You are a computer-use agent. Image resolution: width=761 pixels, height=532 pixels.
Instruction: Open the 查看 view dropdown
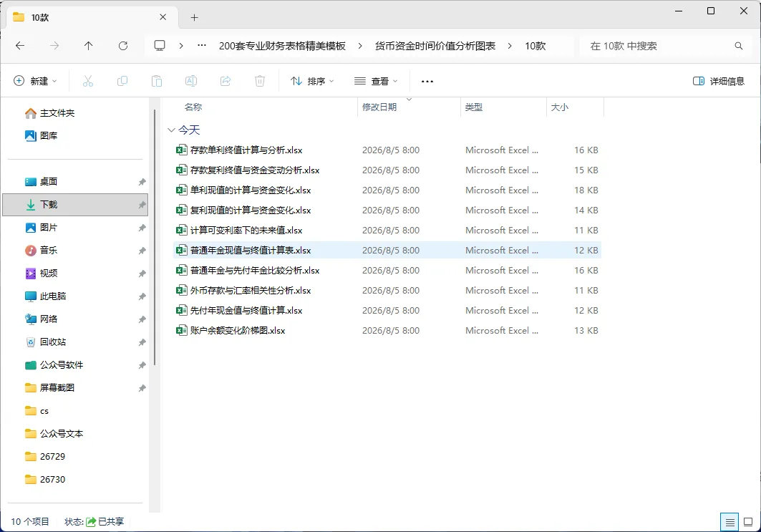tap(376, 81)
